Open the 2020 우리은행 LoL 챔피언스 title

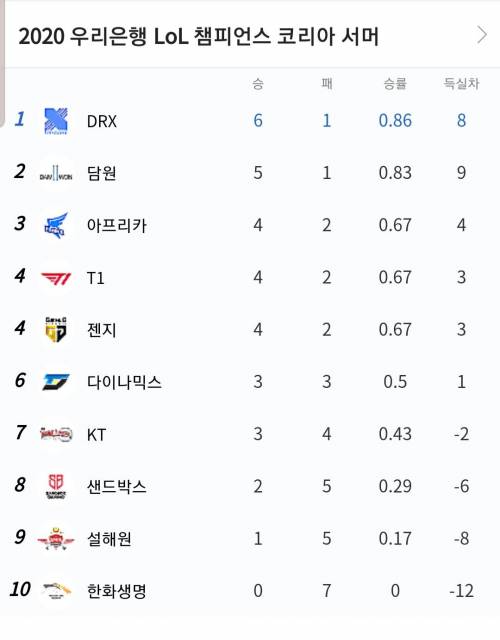199,36
